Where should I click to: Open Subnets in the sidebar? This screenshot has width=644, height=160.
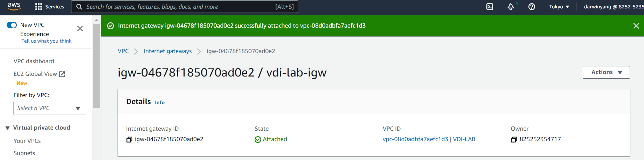coord(24,153)
